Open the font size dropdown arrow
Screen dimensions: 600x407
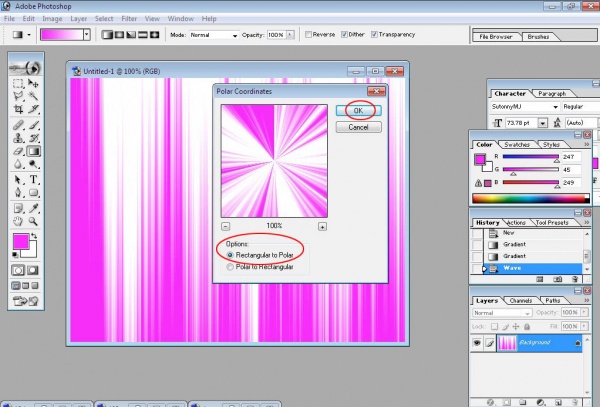(543, 123)
